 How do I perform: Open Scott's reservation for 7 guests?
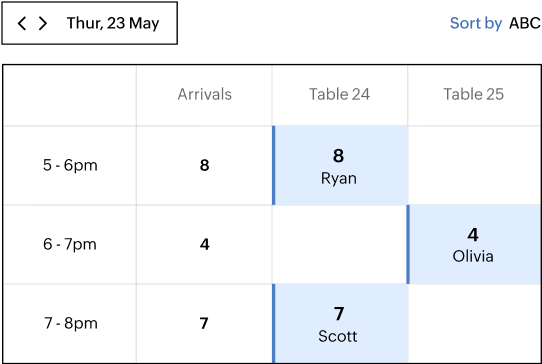[340, 324]
